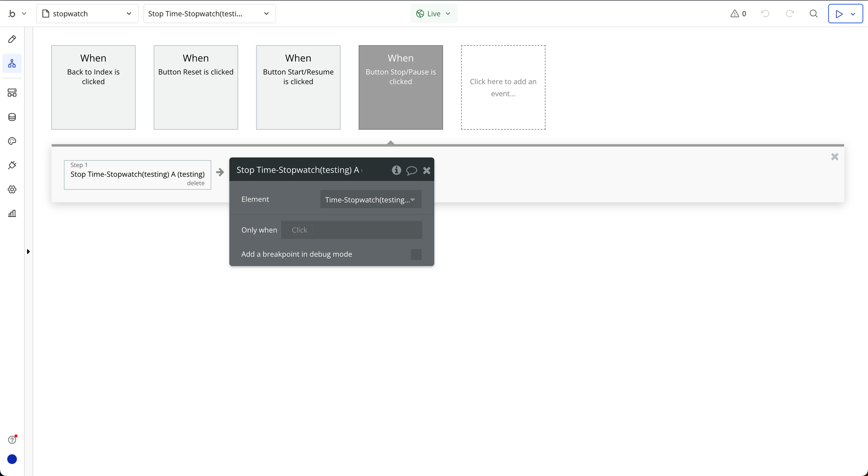Select the Button Reset is clicked event
The image size is (868, 476).
click(196, 87)
